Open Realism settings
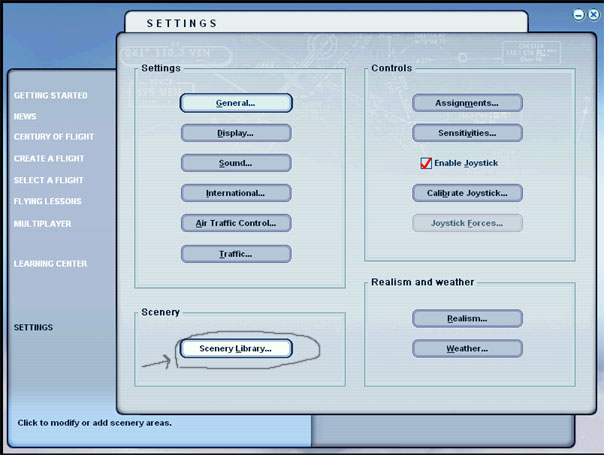604x455 pixels. pos(467,319)
